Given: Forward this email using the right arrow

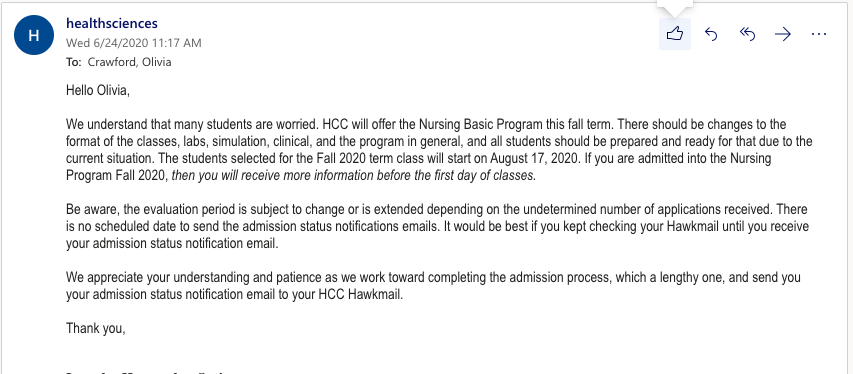Looking at the screenshot, I should (783, 34).
